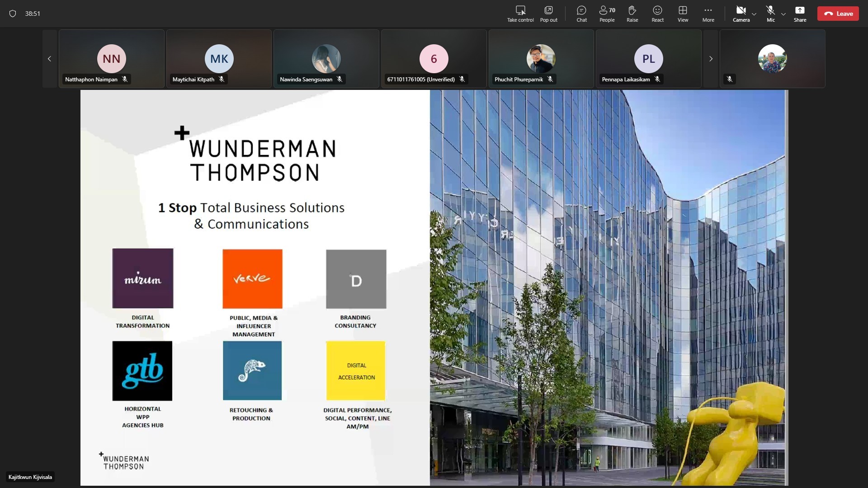Image resolution: width=868 pixels, height=488 pixels.
Task: Open the Chat panel
Action: [x=581, y=14]
